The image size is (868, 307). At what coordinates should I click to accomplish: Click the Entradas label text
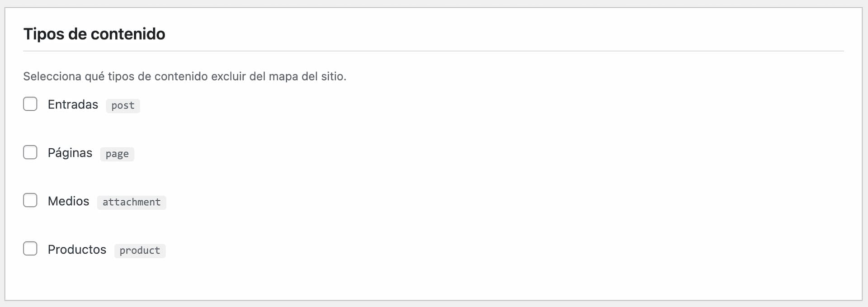point(73,104)
